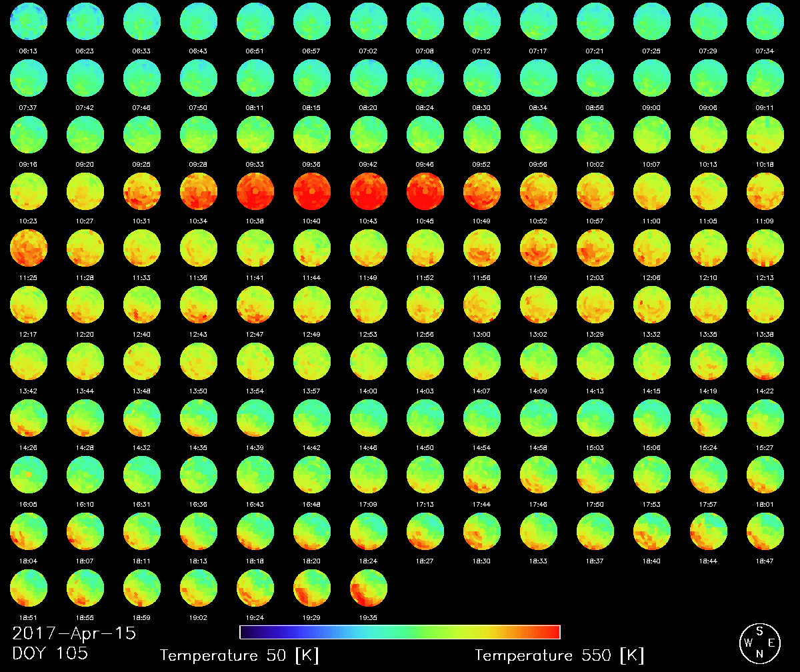Open the thermal disc labeled 09:16
This screenshot has height=672, width=800.
[29, 135]
